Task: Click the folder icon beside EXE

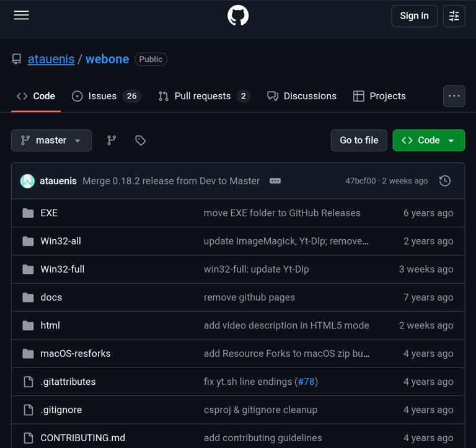Action: click(x=29, y=213)
